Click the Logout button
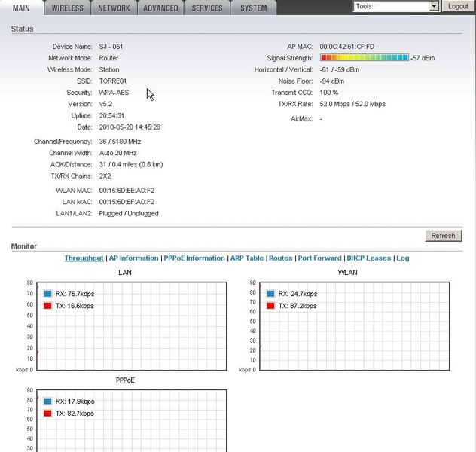This screenshot has height=452, width=476. pos(458,6)
